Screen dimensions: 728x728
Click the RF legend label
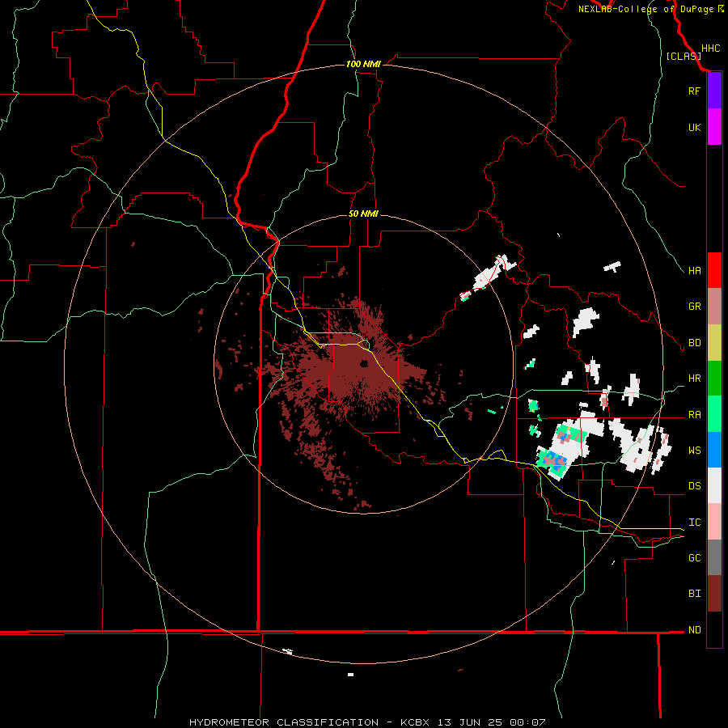[694, 91]
